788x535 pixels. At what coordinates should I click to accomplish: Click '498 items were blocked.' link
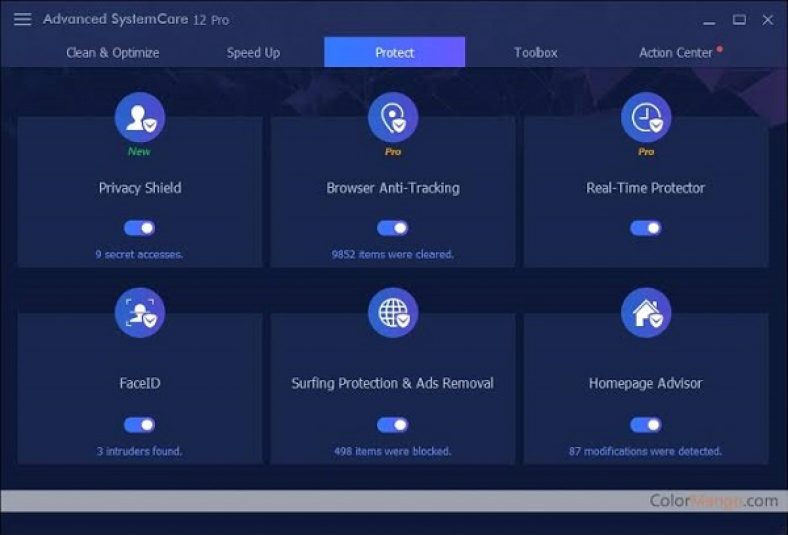pyautogui.click(x=392, y=451)
